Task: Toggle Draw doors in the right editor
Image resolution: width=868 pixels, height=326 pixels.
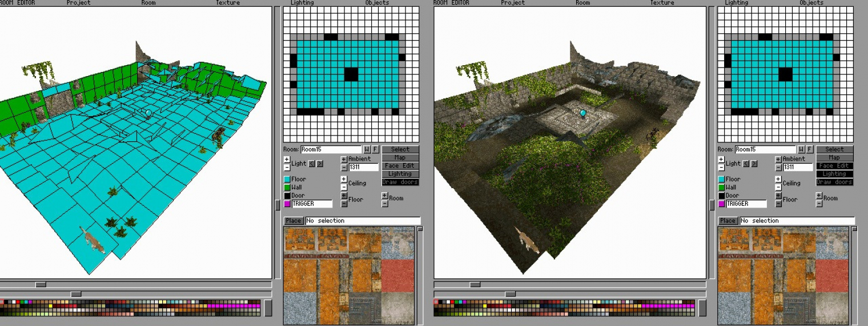Action: point(834,182)
